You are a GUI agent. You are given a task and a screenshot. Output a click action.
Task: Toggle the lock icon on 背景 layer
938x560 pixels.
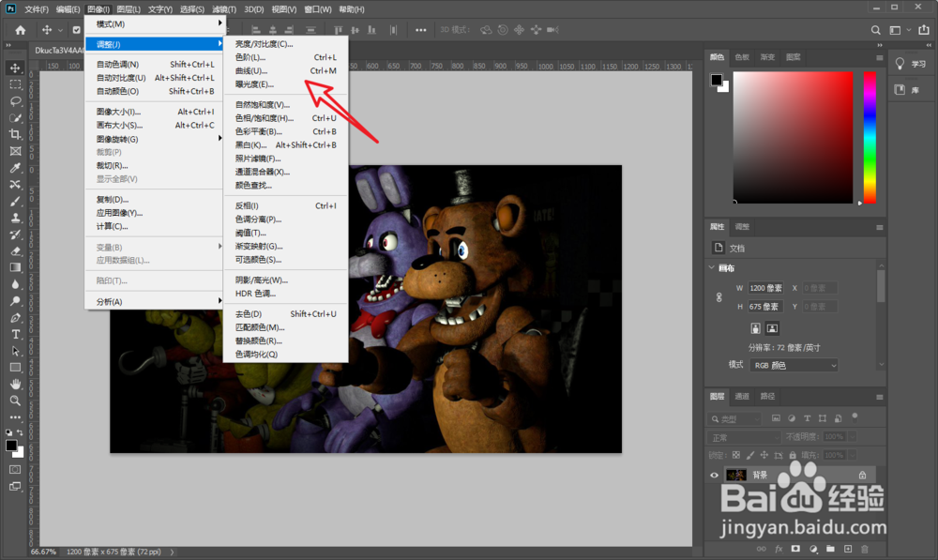[x=862, y=475]
